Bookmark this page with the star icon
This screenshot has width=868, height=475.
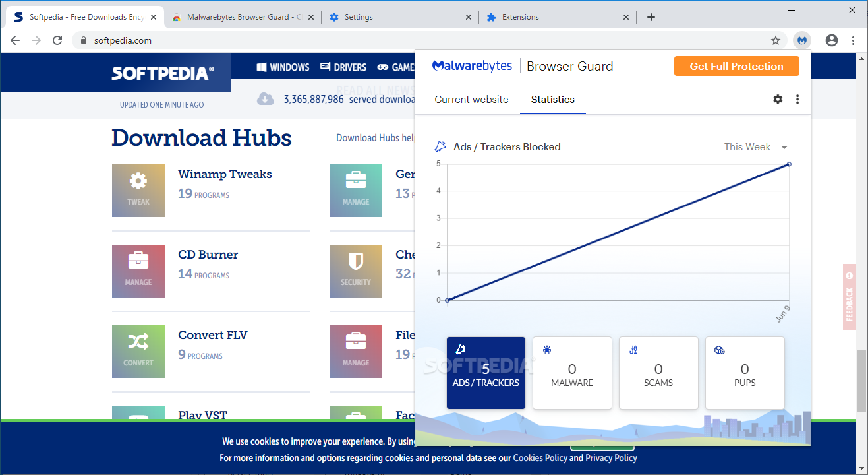pos(776,40)
